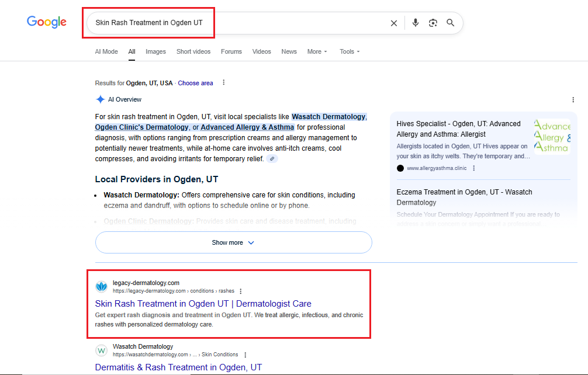The image size is (588, 375).
Task: Open AI Overview three-dot options
Action: (573, 100)
